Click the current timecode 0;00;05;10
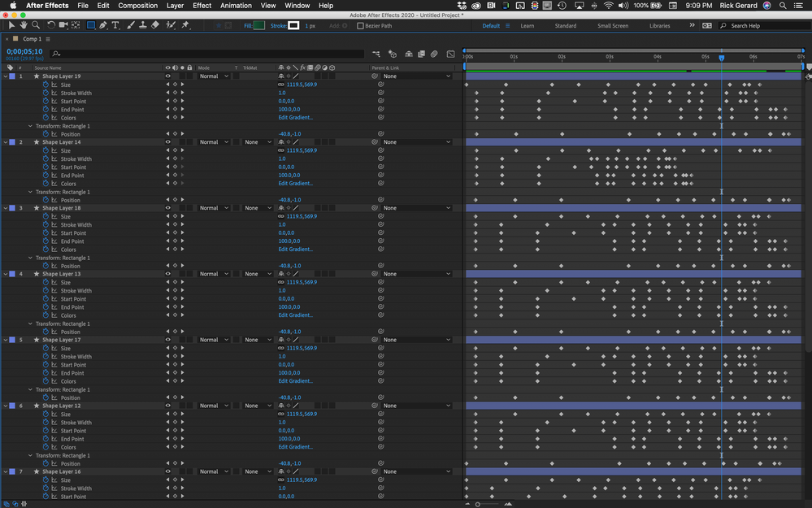 [x=24, y=51]
